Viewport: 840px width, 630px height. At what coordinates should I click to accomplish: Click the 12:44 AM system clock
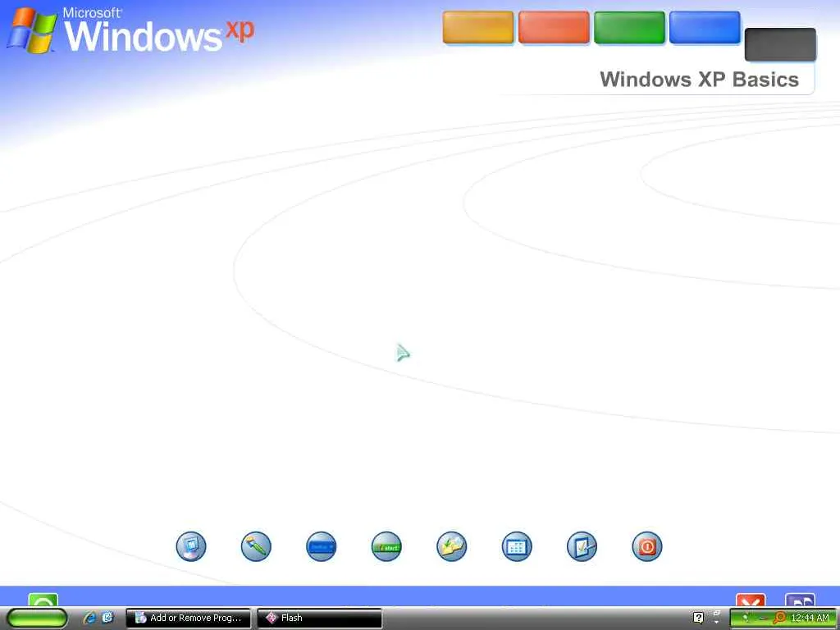point(810,619)
